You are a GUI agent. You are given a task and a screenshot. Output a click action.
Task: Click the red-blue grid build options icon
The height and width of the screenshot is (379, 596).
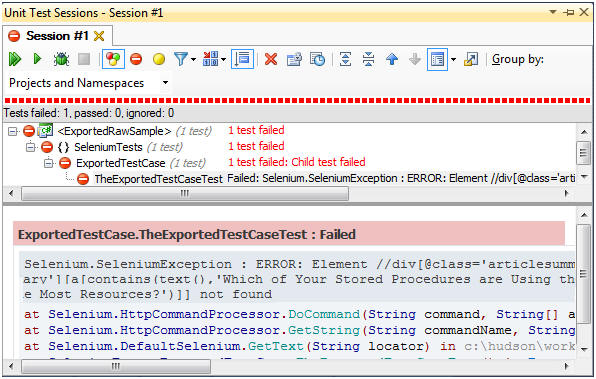211,59
